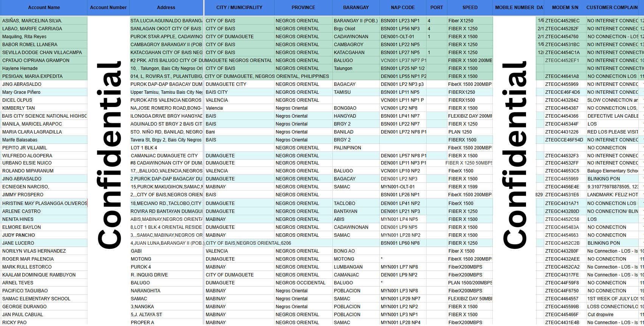Click the MODEM S/N column header
644x326 pixels.
(x=565, y=8)
